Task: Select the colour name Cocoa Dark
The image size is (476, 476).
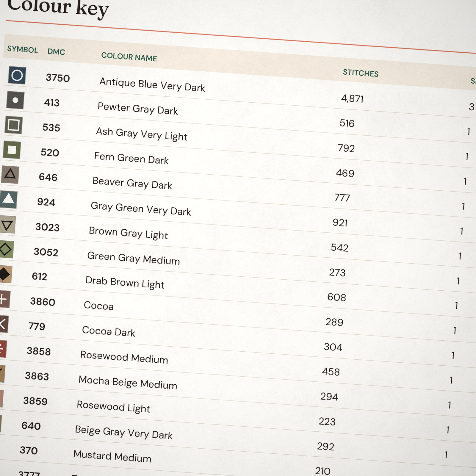Action: point(109,331)
